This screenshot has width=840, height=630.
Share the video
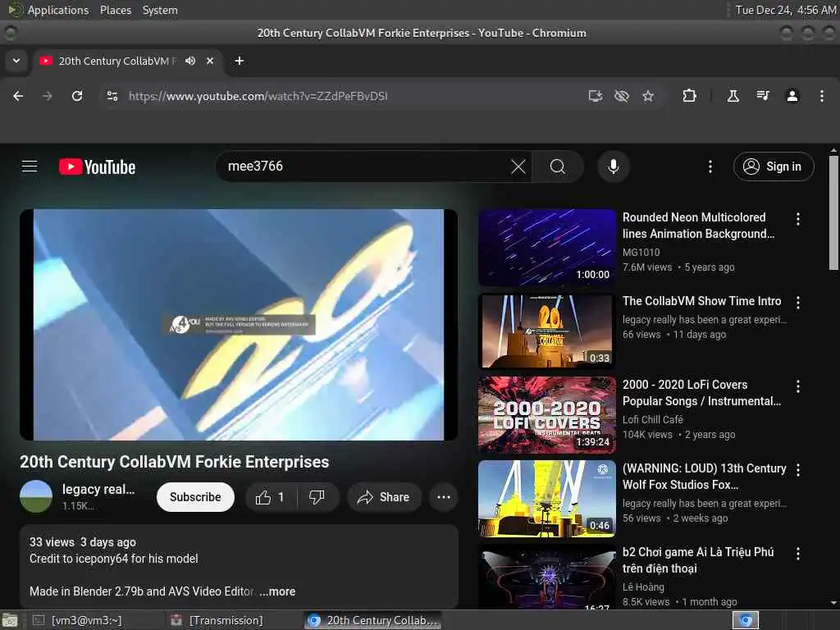point(384,497)
